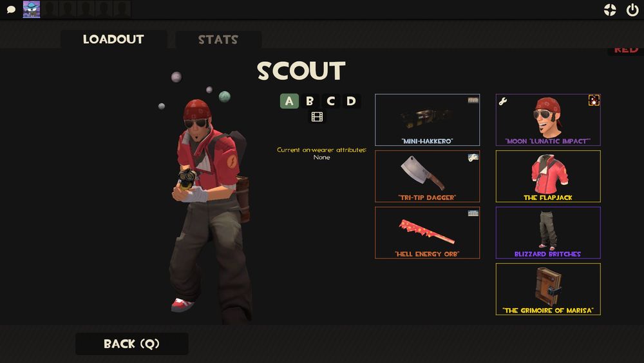Change the Hell Energy Orb melee slot
Image resolution: width=644 pixels, height=363 pixels.
pyautogui.click(x=427, y=233)
